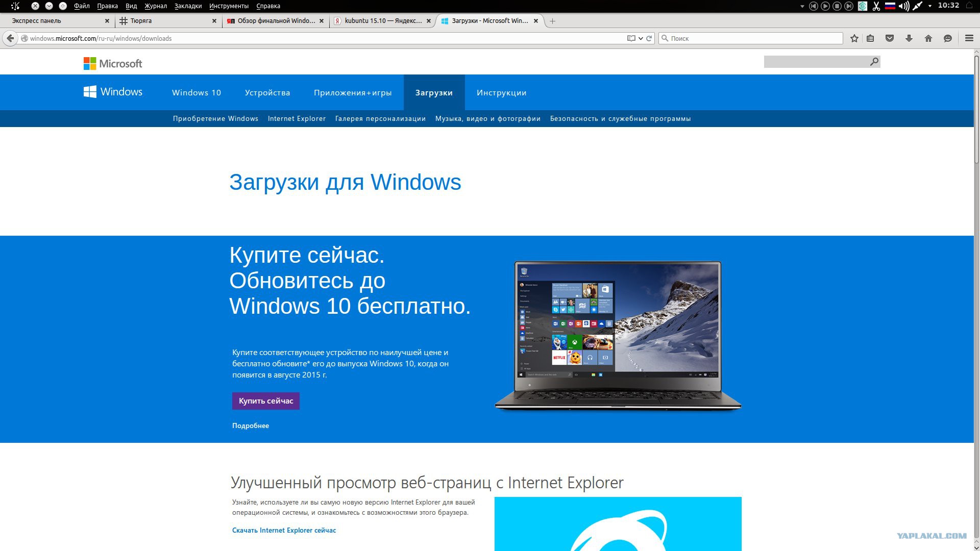The width and height of the screenshot is (980, 551).
Task: Open the clock showing 10:32
Action: 948,6
